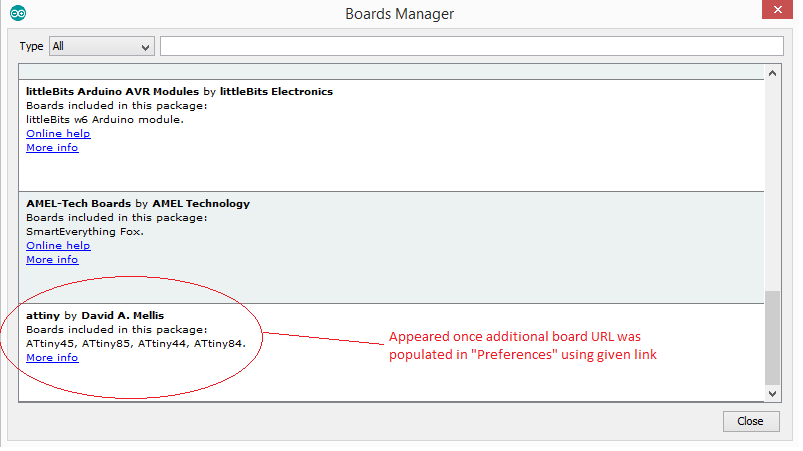
Task: Click the Close button at the bottom
Action: point(751,421)
